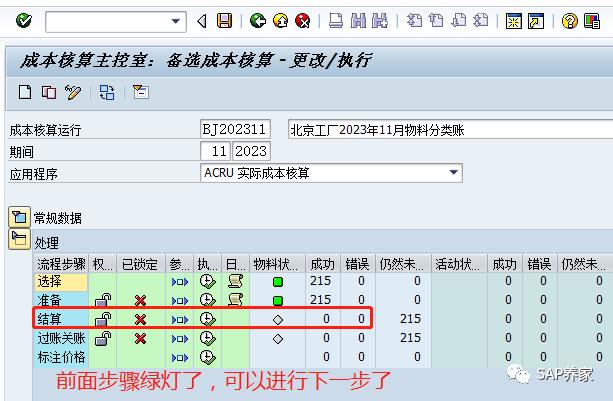Viewport: 613px width, 401px height.
Task: Click the padlock icon in 结算 row
Action: pos(103,319)
